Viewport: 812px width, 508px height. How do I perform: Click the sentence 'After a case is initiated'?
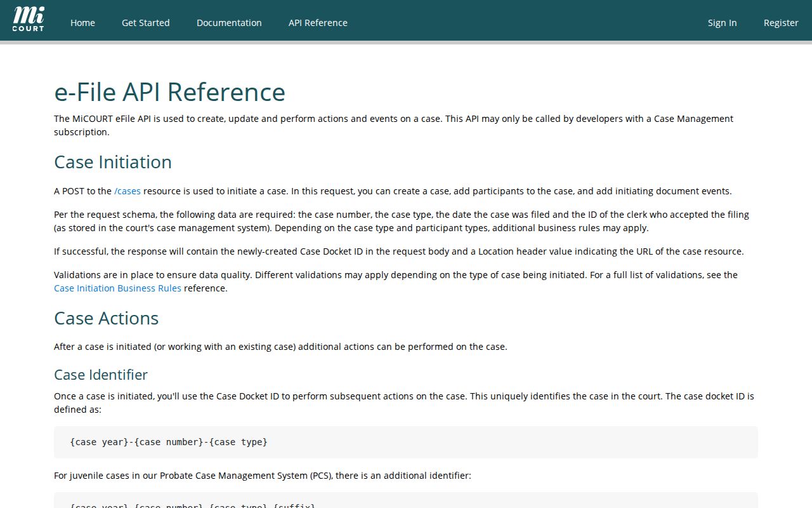[x=280, y=347]
